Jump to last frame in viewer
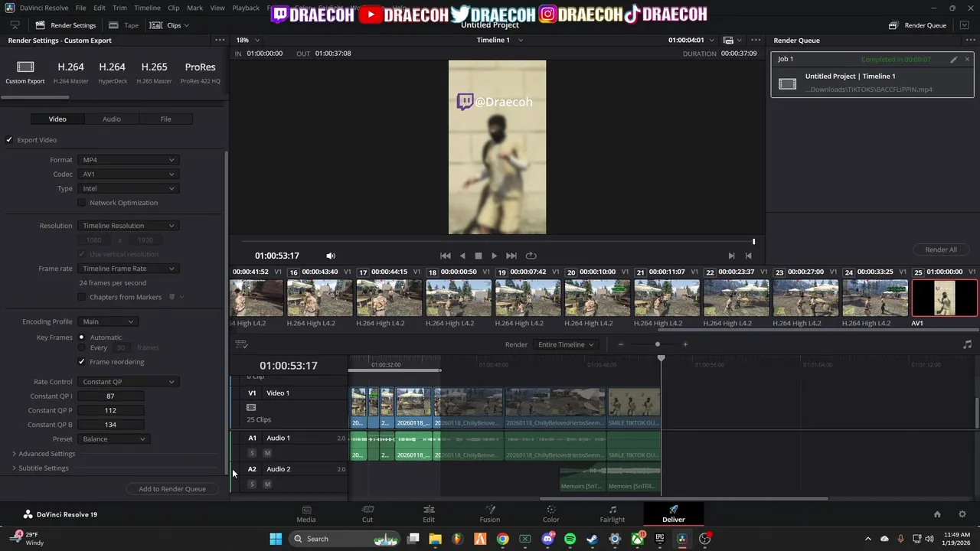Screen dimensions: 980x551 (511, 256)
